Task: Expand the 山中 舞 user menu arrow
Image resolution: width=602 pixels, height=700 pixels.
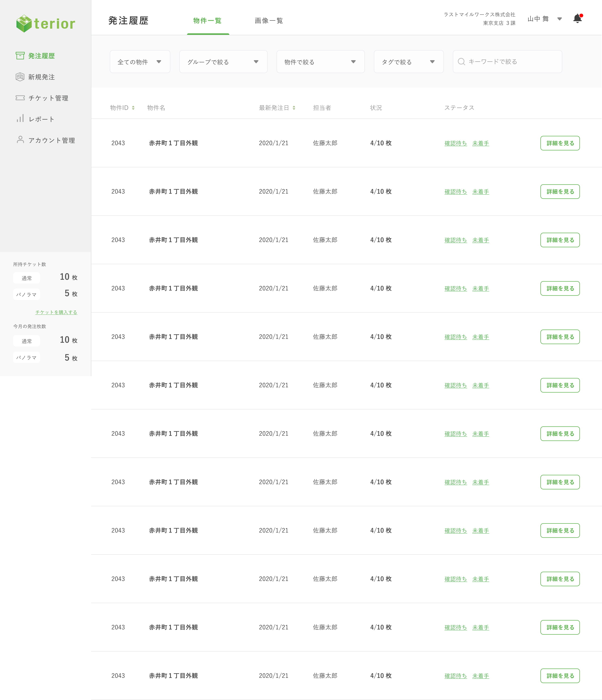Action: coord(559,19)
